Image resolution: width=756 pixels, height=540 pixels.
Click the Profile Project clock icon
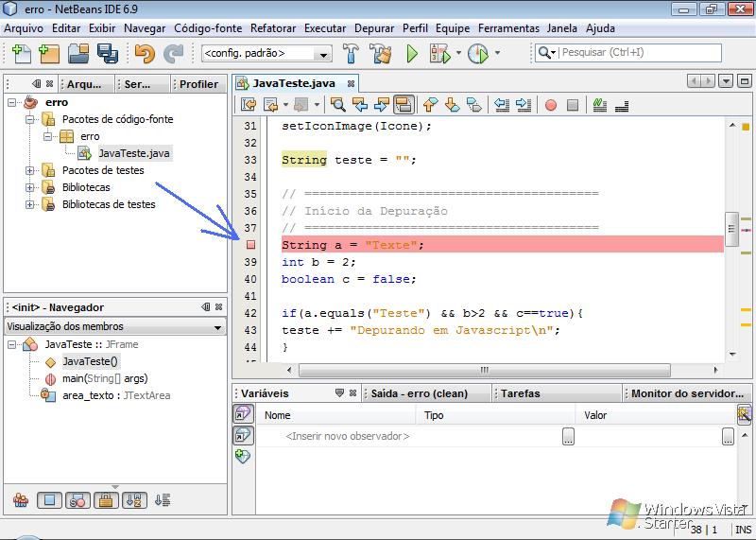pos(478,53)
